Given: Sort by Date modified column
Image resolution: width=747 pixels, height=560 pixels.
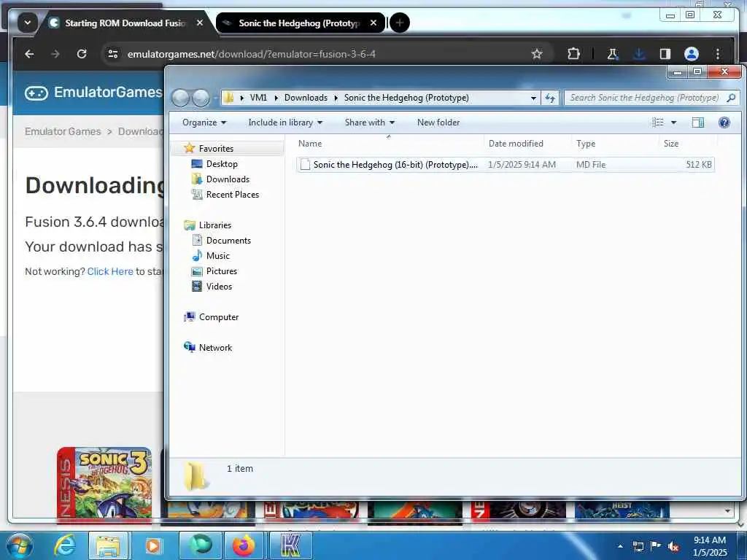Looking at the screenshot, I should pos(527,144).
